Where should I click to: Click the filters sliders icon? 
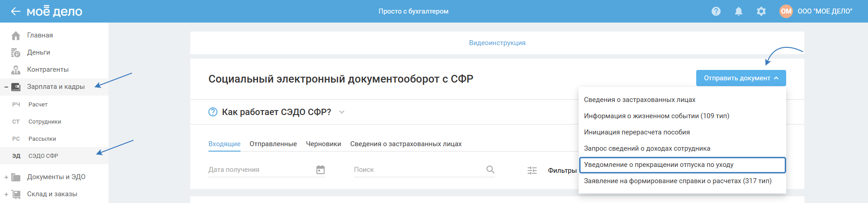pos(532,171)
